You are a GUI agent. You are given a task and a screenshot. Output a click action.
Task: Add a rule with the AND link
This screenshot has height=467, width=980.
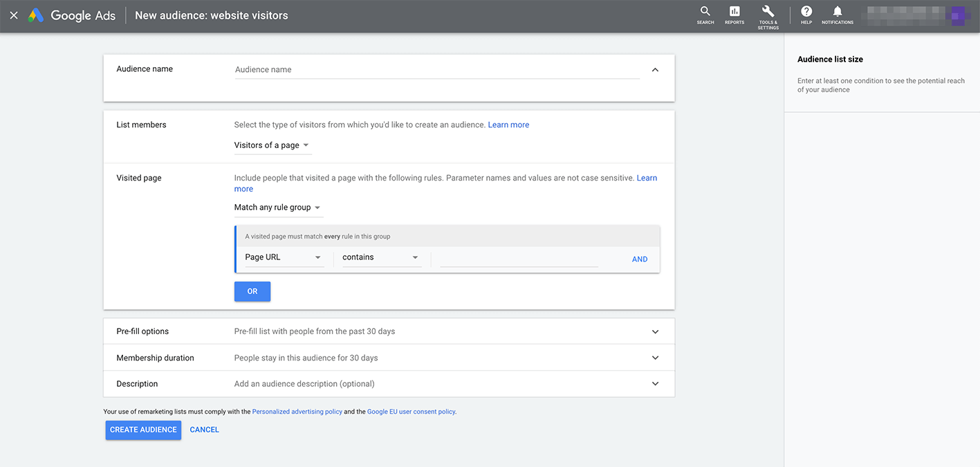tap(640, 259)
